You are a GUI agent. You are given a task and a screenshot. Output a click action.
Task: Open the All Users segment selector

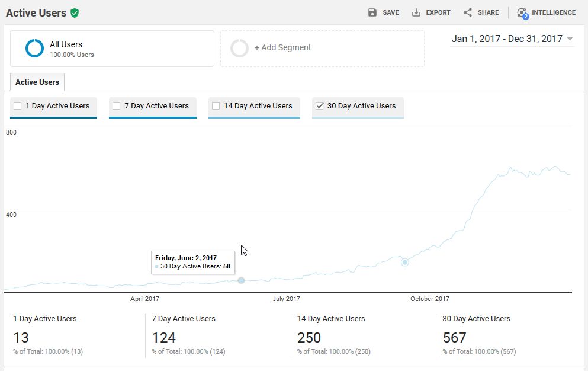pyautogui.click(x=112, y=49)
